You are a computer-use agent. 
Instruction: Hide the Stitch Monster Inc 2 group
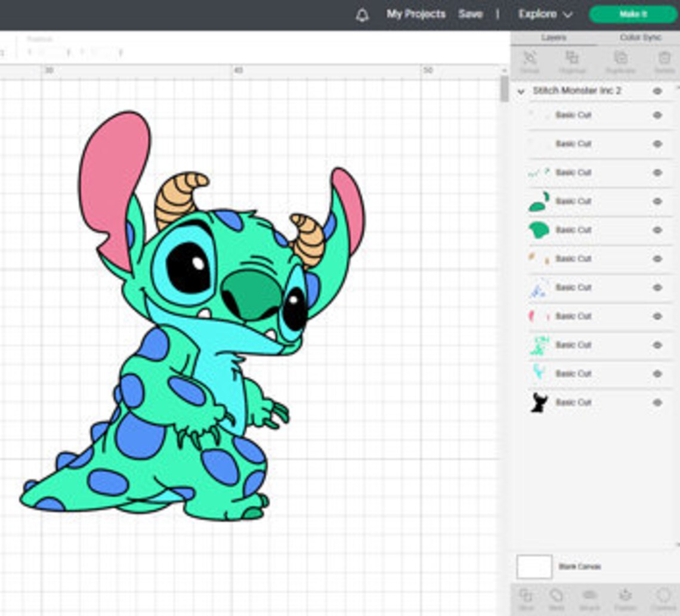[658, 91]
